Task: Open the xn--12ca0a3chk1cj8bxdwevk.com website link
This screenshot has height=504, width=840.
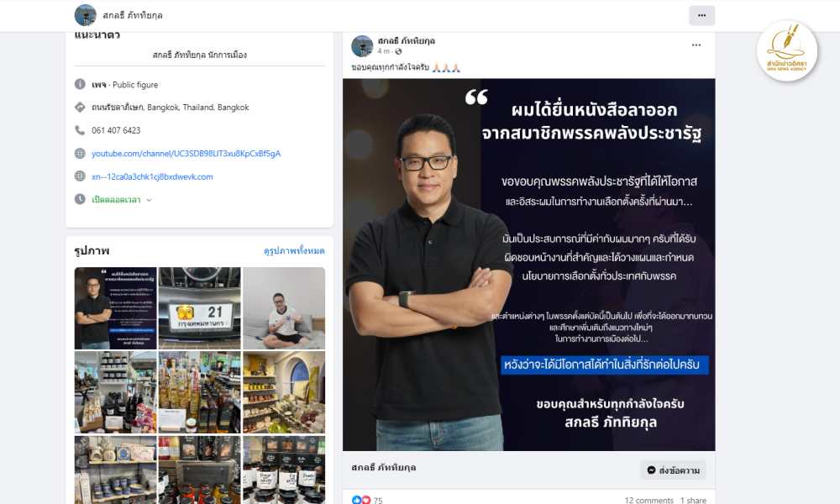Action: (x=152, y=176)
